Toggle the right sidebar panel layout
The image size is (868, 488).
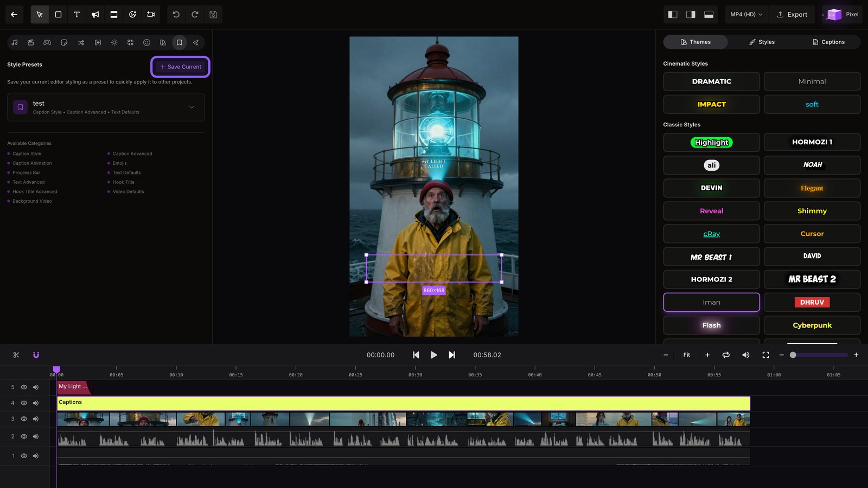point(691,15)
